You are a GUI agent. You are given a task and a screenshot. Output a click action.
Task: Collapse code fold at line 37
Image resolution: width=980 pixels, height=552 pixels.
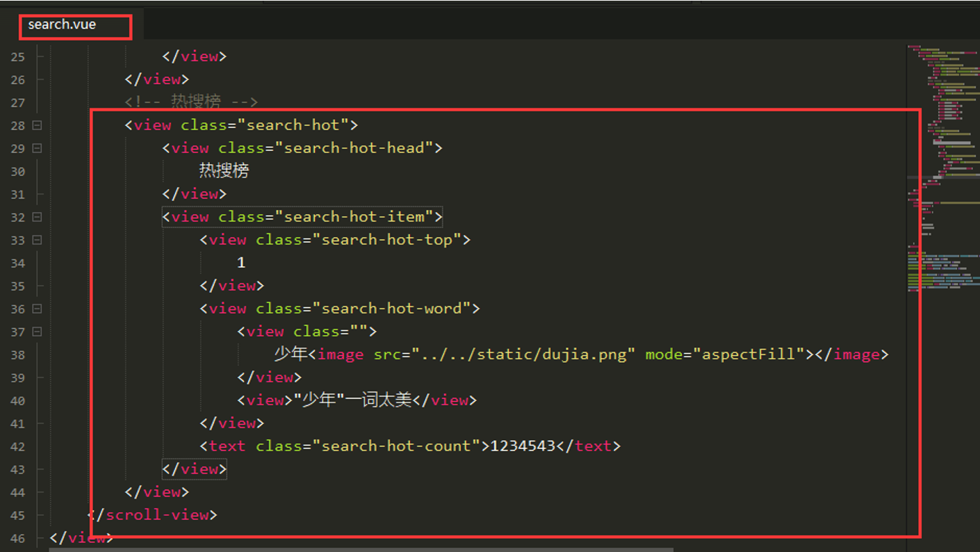37,332
